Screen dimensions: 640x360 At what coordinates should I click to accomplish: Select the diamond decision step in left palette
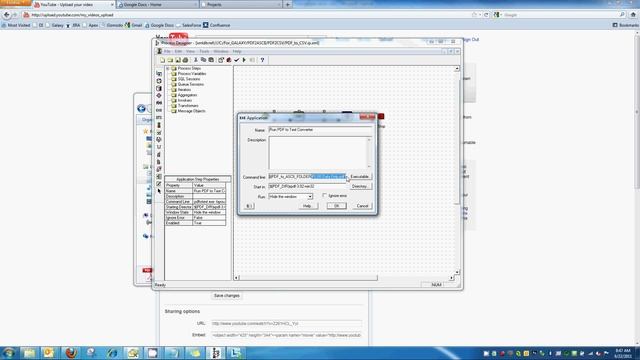[x=159, y=96]
